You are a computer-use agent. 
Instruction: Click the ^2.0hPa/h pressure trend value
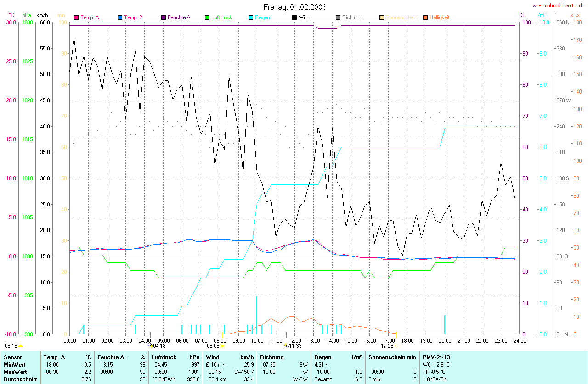(164, 379)
